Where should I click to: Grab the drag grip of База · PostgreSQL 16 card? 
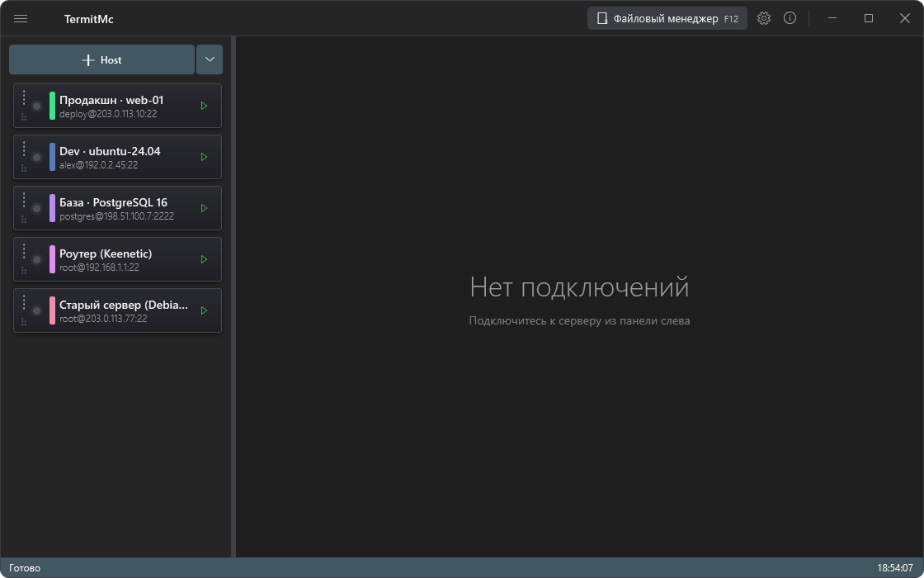point(24,220)
